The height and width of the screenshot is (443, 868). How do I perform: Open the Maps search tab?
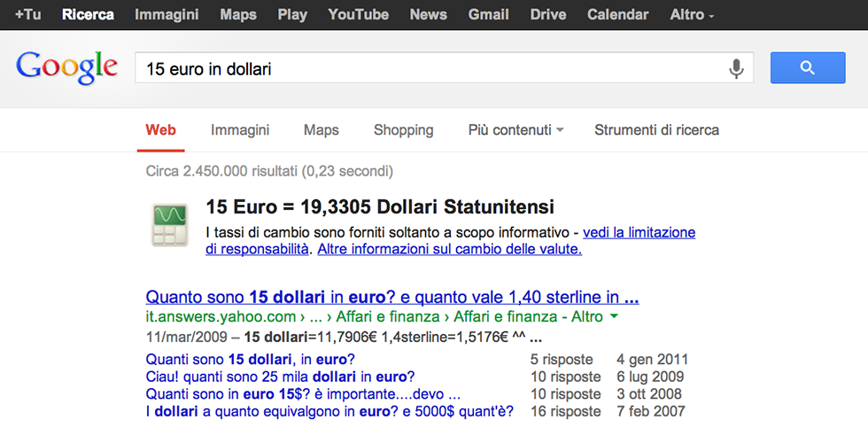click(x=321, y=130)
